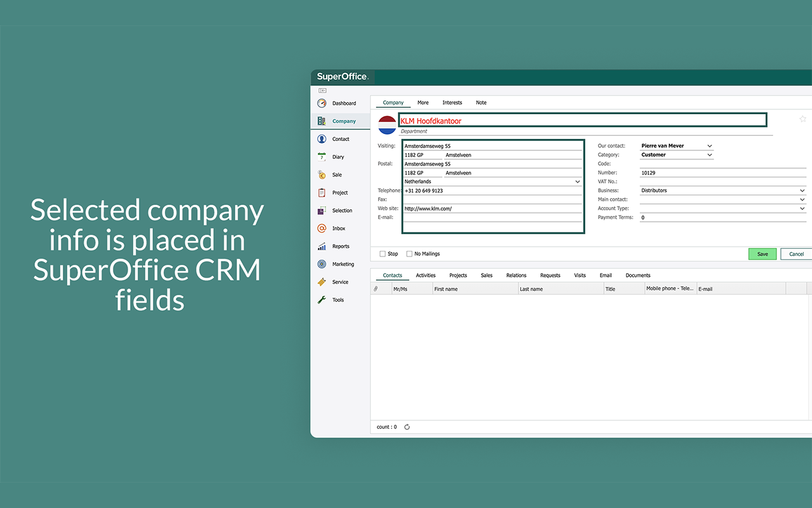Select the Visits section tab
Image resolution: width=812 pixels, height=508 pixels.
[x=580, y=275]
